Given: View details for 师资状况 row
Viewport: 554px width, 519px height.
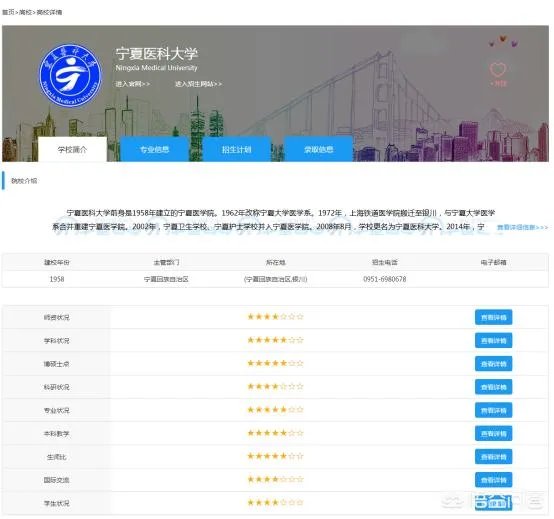Looking at the screenshot, I should [x=494, y=317].
